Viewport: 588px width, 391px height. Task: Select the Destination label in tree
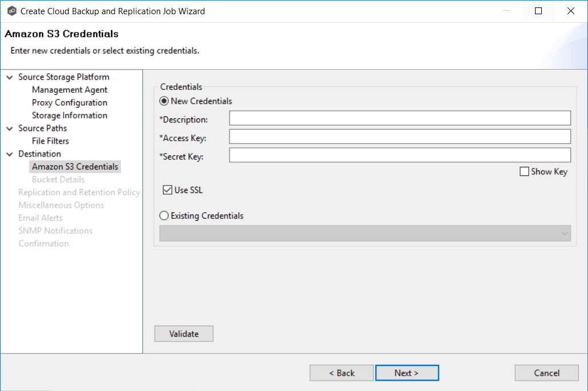(39, 154)
